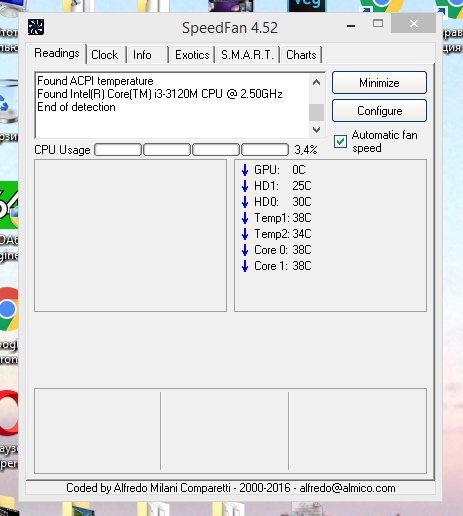This screenshot has height=516, width=463.
Task: Click the GPU temperature down-arrow icon
Action: pyautogui.click(x=245, y=170)
